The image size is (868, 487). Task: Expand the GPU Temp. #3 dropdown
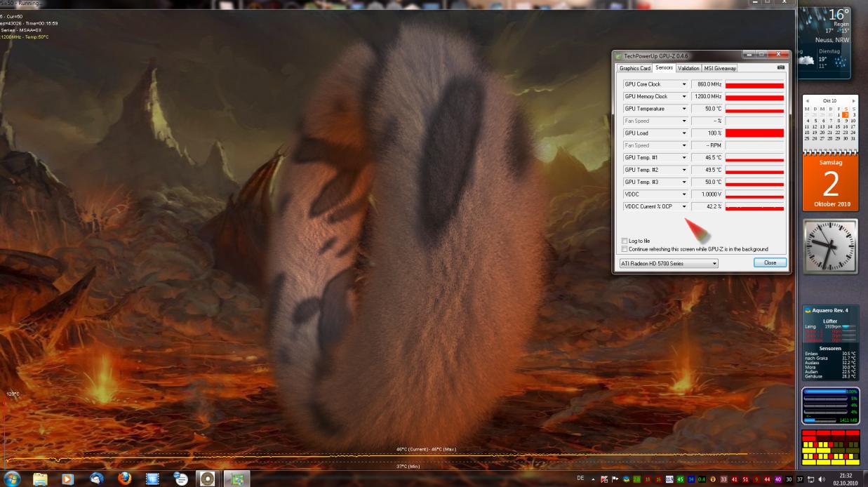coord(684,182)
